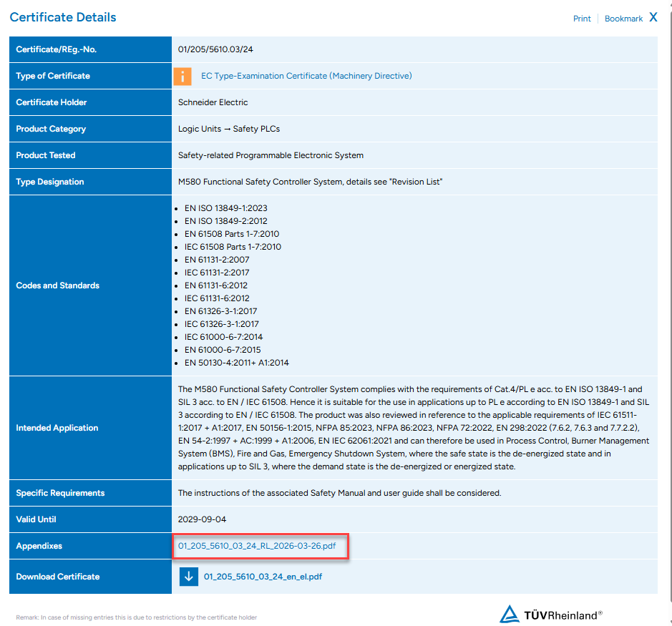Viewport: 672px width, 626px height.
Task: Click standard EN 61326-3-1:2017
Action: (x=220, y=311)
